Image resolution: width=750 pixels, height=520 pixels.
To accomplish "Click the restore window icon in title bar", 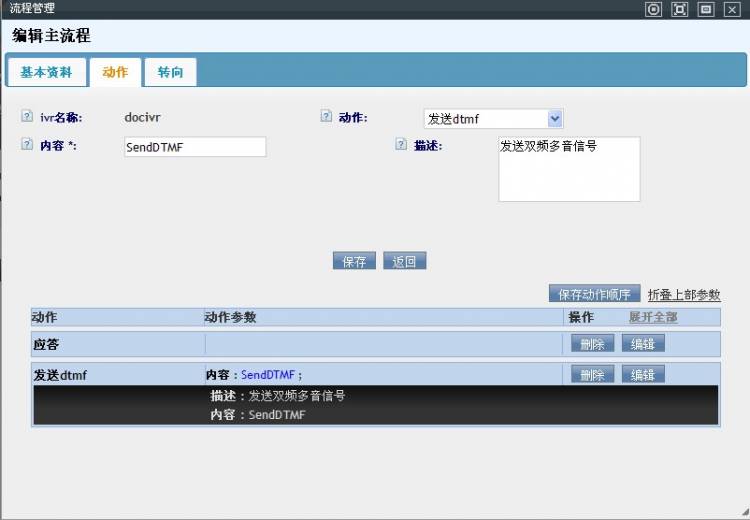I will tap(706, 9).
